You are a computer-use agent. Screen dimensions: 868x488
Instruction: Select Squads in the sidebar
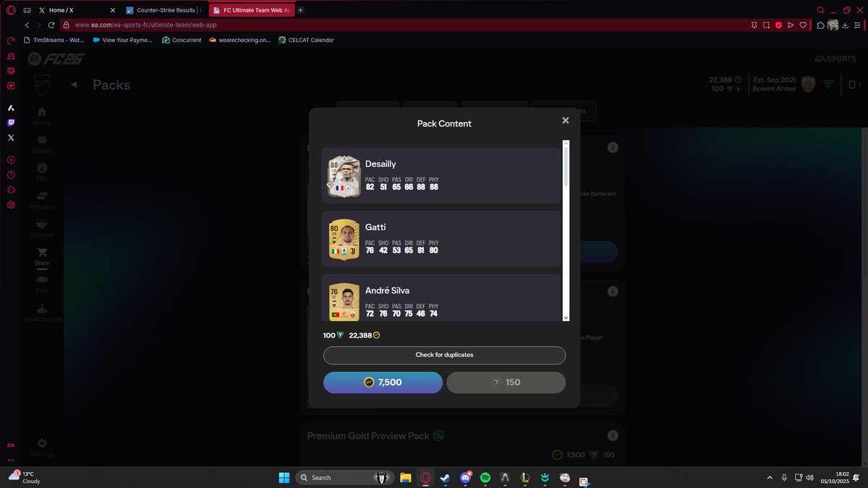41,142
